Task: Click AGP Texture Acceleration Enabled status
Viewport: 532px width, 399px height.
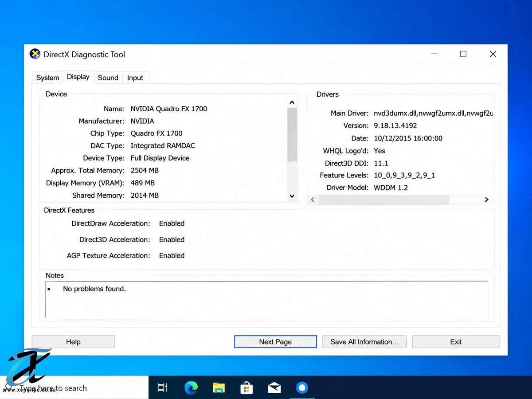Action: point(172,255)
